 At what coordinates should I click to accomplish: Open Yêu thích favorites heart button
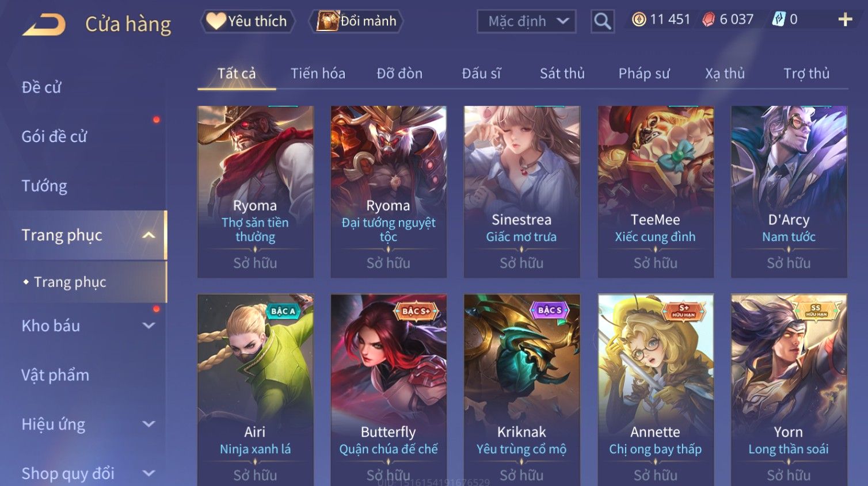(x=248, y=21)
